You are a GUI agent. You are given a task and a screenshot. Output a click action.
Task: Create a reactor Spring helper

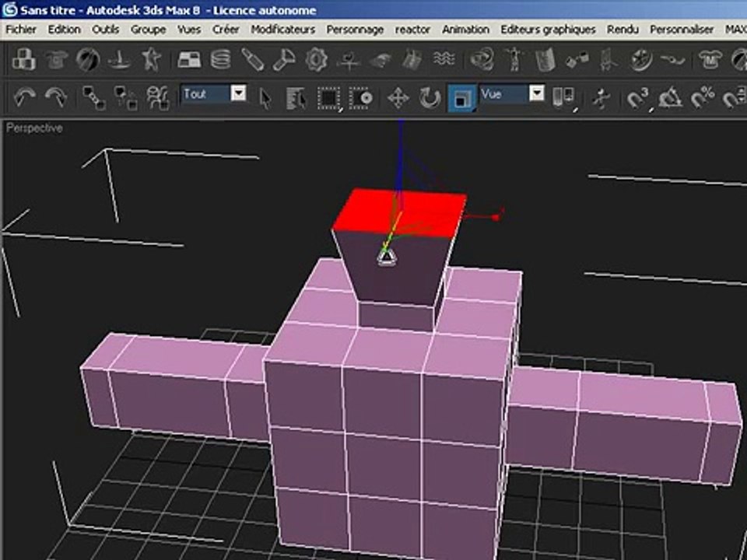pos(220,60)
